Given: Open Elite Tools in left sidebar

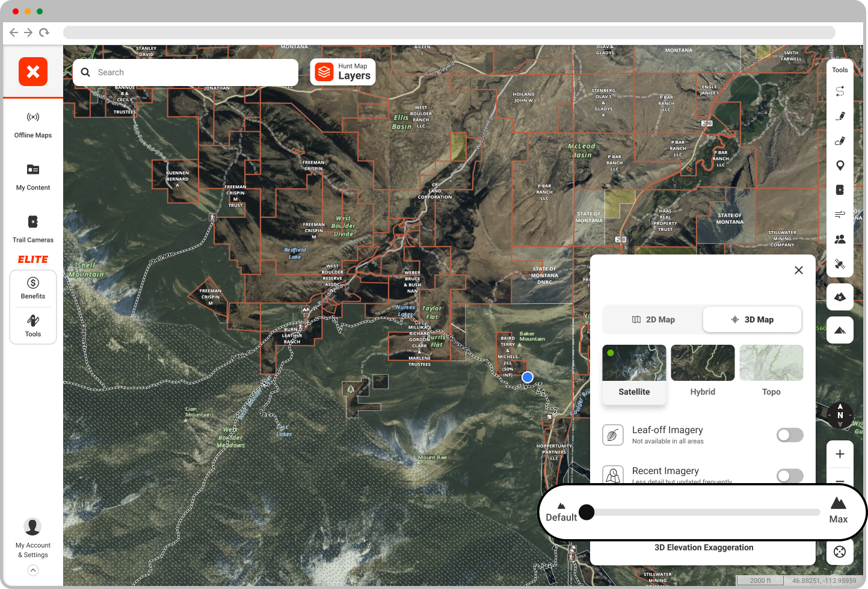Looking at the screenshot, I should coord(33,325).
